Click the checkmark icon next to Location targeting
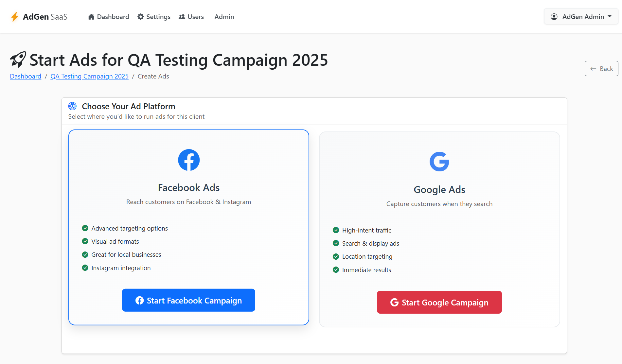This screenshot has height=364, width=622. click(336, 256)
